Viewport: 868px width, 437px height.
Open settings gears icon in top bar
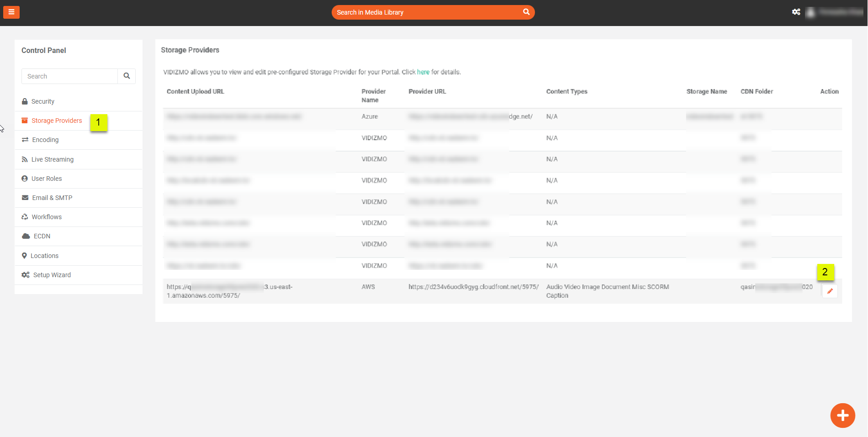click(x=796, y=12)
